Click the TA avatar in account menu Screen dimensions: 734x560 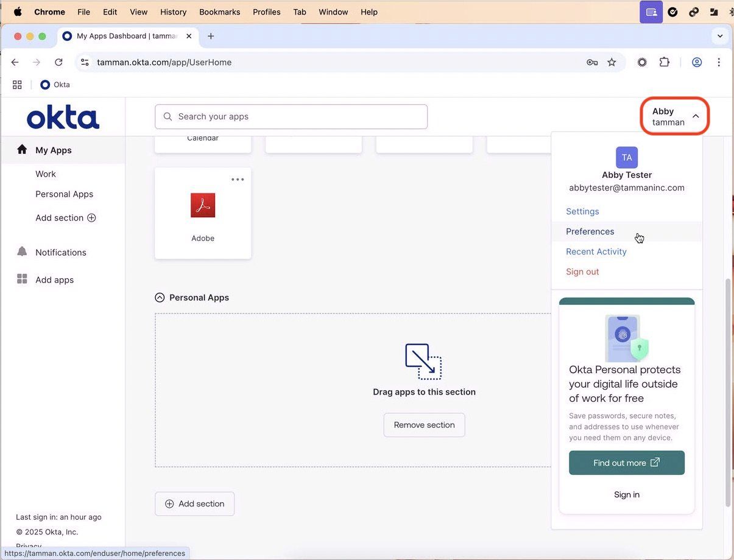(627, 157)
